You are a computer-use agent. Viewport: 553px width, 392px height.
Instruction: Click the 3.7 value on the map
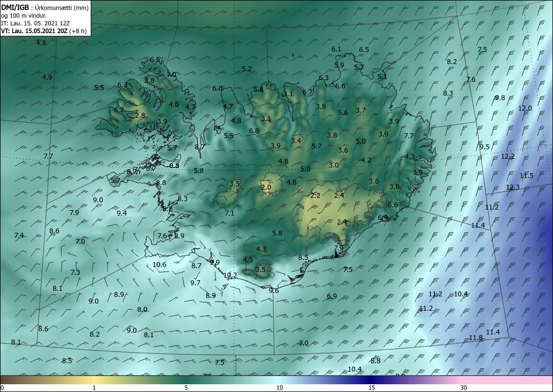pos(361,111)
